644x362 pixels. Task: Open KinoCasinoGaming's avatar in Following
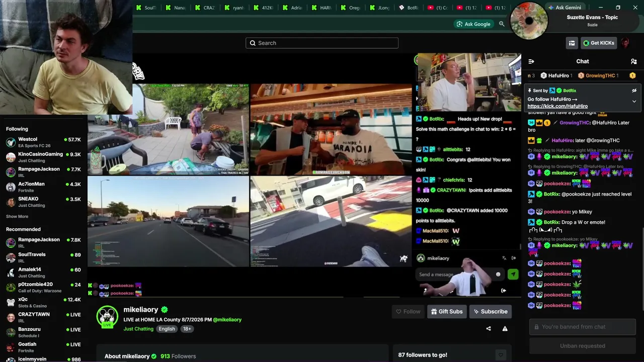pyautogui.click(x=11, y=157)
